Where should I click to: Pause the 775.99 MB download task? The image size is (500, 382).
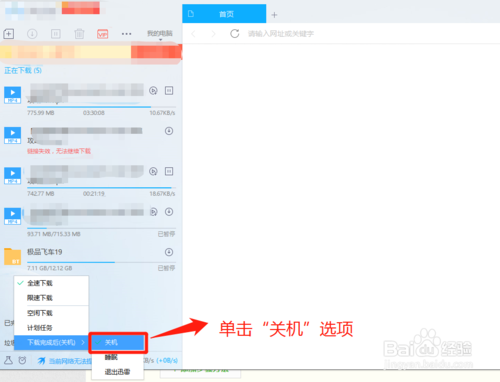(x=169, y=91)
